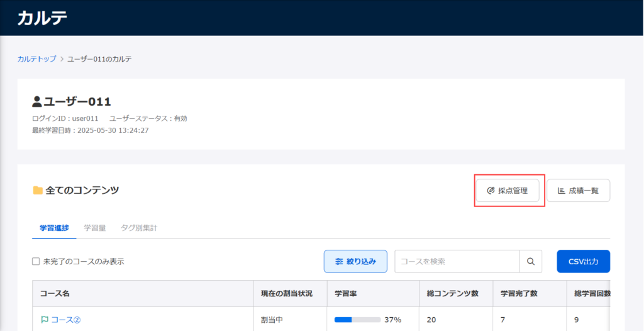Click the ログインID : user011 text
644x331 pixels.
click(65, 118)
